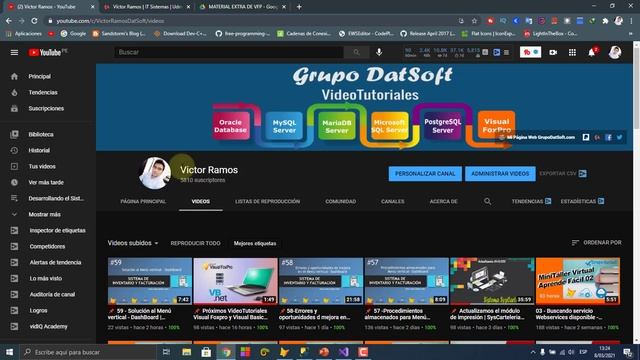
Task: Click the Chrome address bar URL
Action: [x=110, y=21]
